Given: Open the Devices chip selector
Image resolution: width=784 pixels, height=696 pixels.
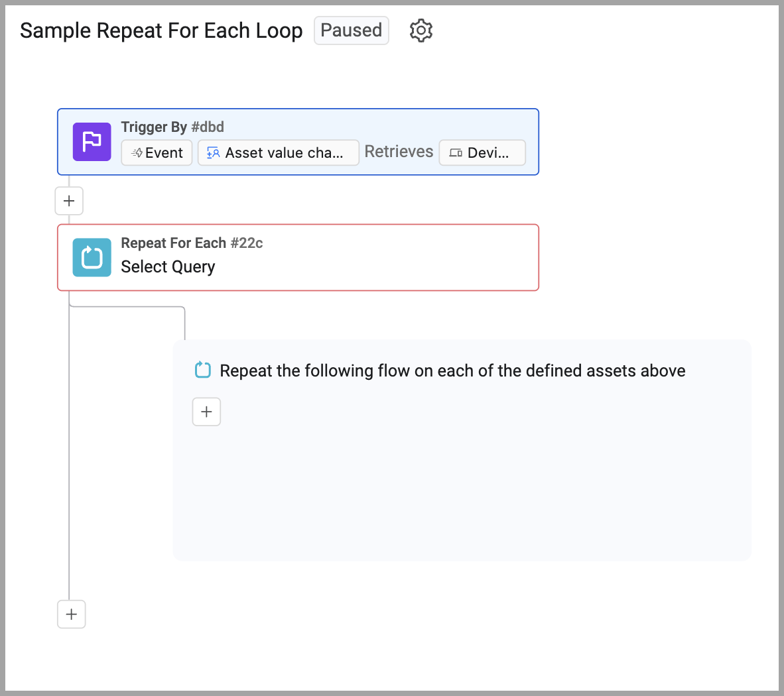Looking at the screenshot, I should (482, 152).
